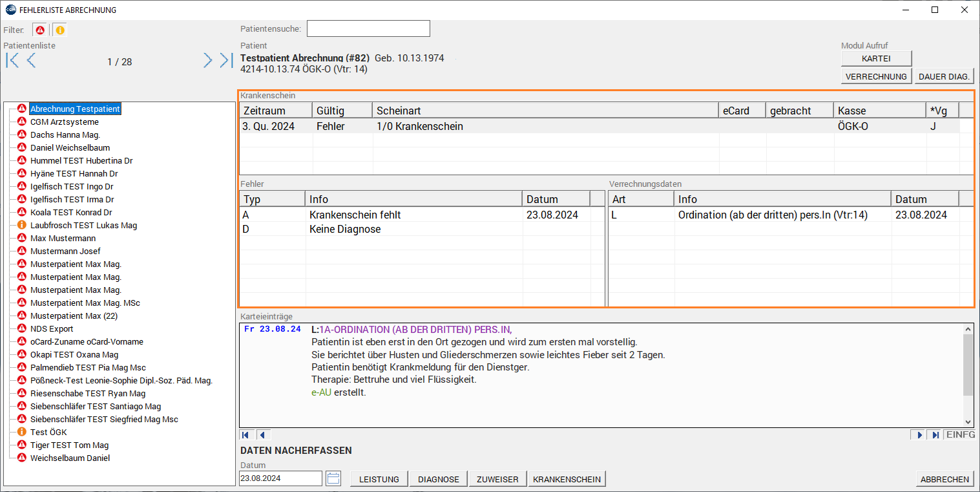
Task: Jump to first patient in list
Action: click(x=12, y=61)
